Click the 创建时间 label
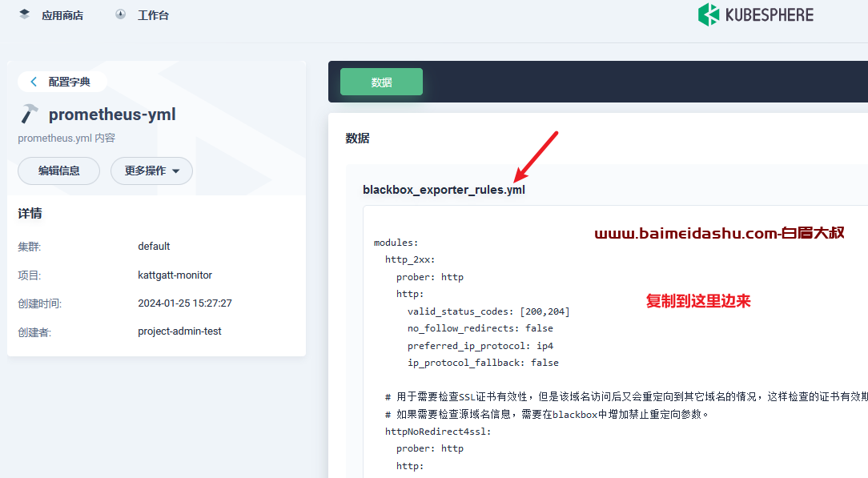 pos(40,303)
